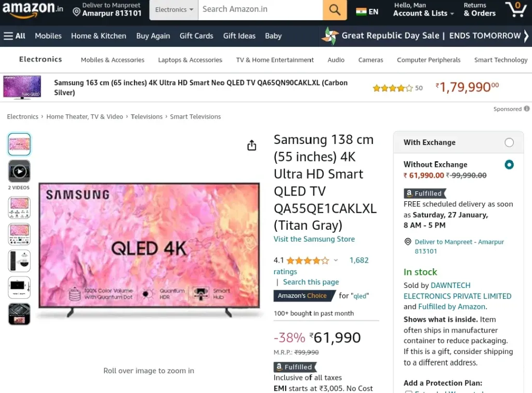
Task: Open DAWNTECH ELECTRONICS seller link
Action: [457, 291]
